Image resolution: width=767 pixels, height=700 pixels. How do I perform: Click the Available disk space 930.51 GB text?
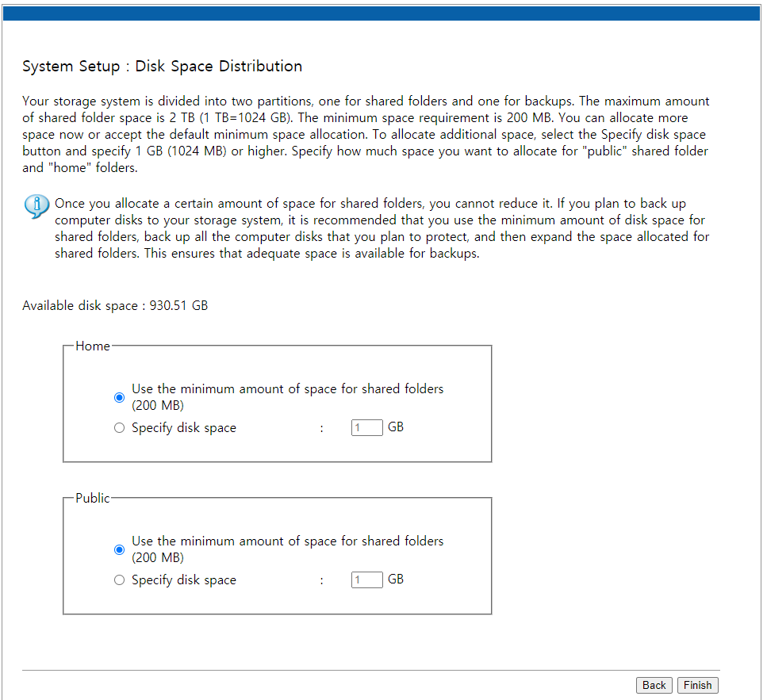[x=115, y=305]
